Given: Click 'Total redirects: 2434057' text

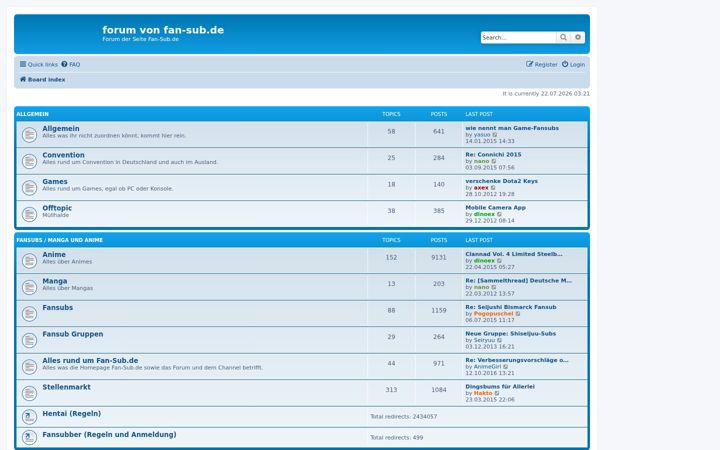Looking at the screenshot, I should coord(404,416).
